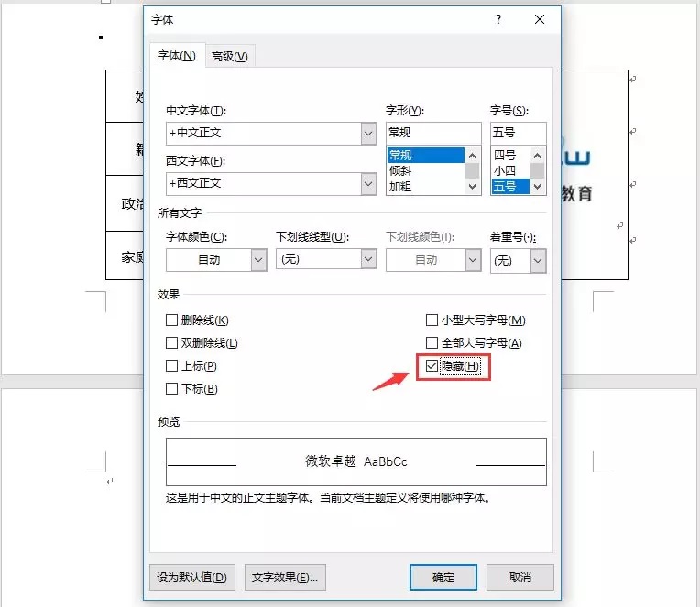Viewport: 700px width, 607px height.
Task: Select 四号 in the 字号 list
Action: (x=510, y=156)
